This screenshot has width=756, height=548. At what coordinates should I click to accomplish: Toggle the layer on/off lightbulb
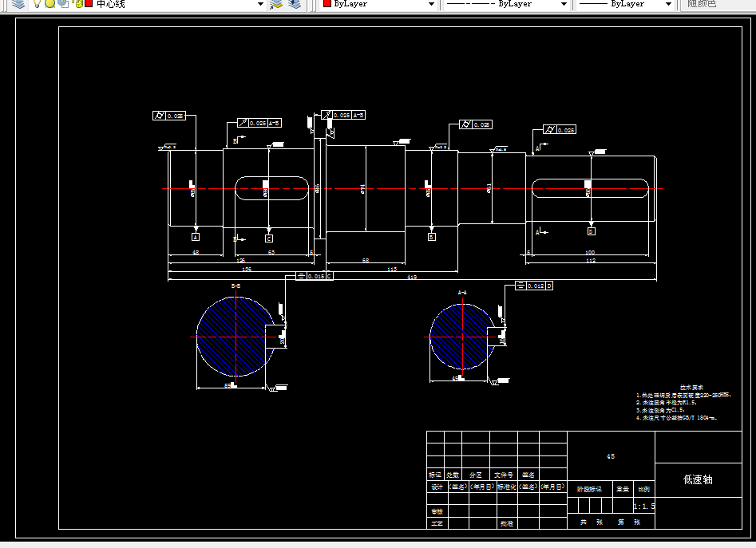tap(37, 4)
